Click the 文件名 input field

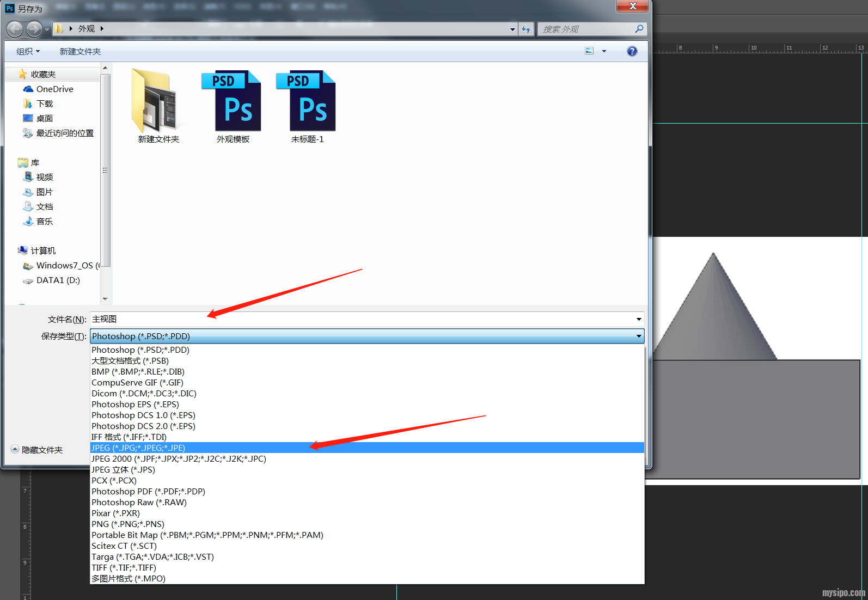pyautogui.click(x=359, y=319)
